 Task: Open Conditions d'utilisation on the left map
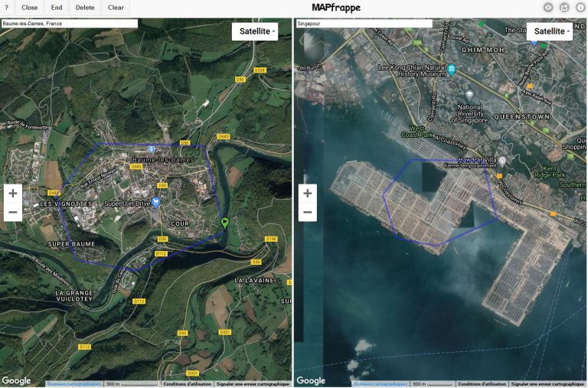pos(187,384)
